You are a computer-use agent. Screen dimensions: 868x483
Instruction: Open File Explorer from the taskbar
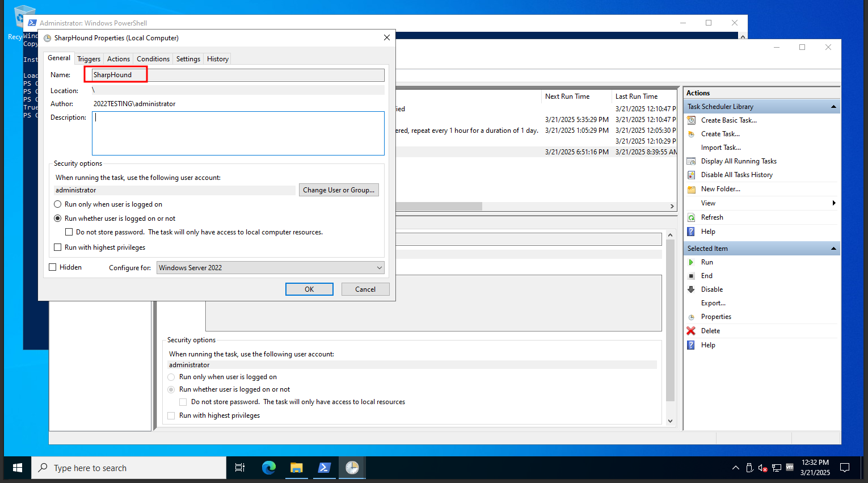click(296, 468)
